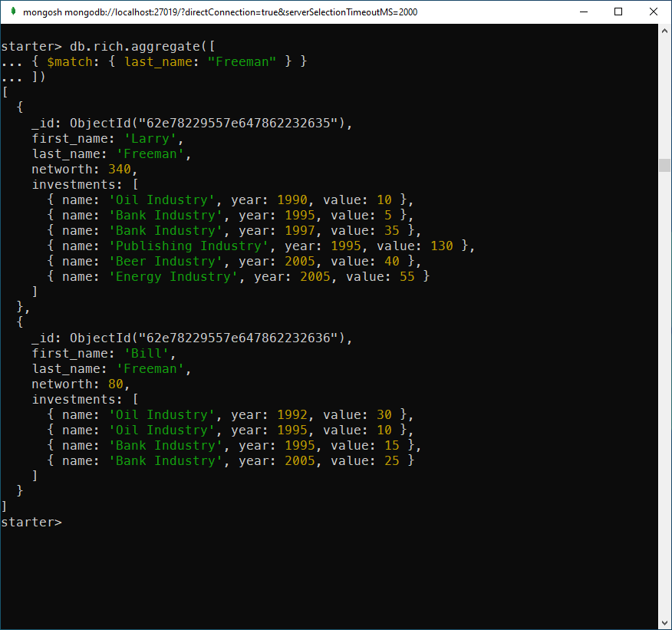
Task: Click 'Beer Industry' investment name
Action: point(166,262)
